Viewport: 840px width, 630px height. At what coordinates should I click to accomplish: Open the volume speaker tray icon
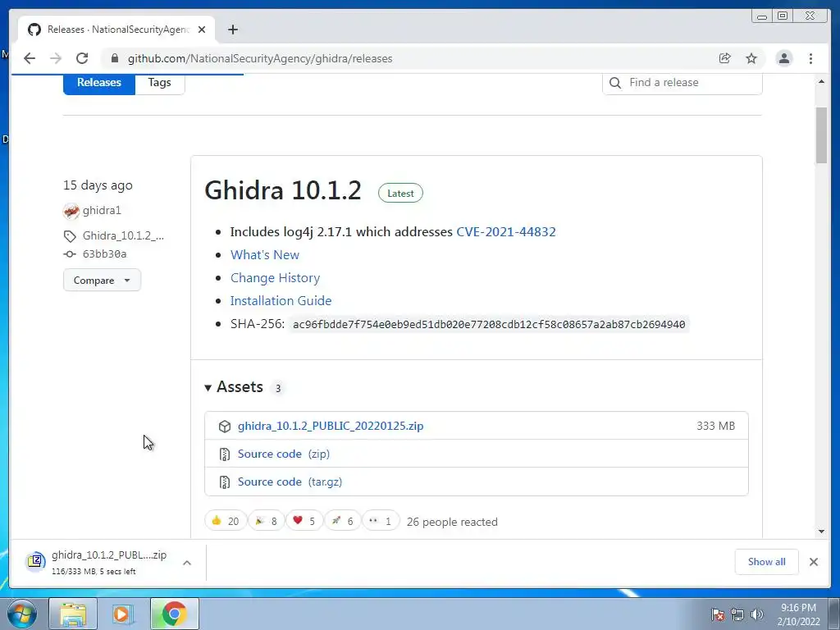pos(757,614)
